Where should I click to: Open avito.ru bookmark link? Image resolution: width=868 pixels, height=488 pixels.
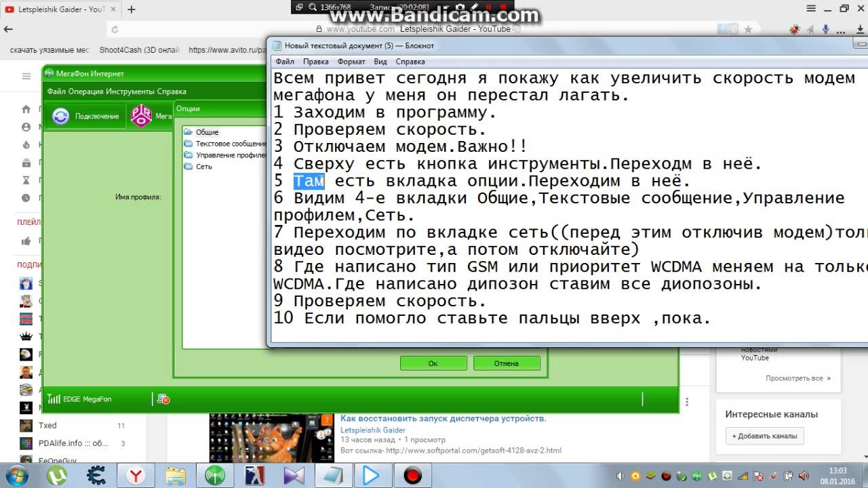(x=227, y=50)
